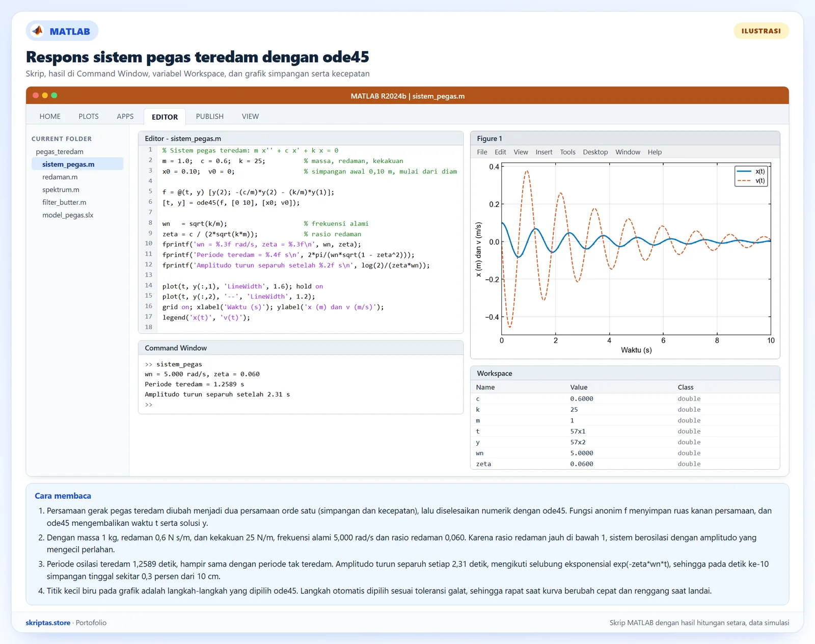Viewport: 815px width, 644px height.
Task: Switch to the PLOTS tab
Action: pos(89,117)
